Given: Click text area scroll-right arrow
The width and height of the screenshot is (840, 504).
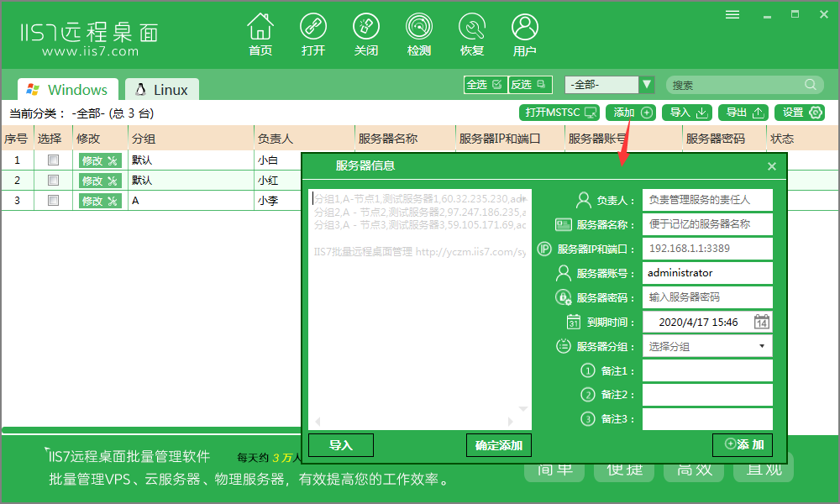Looking at the screenshot, I should coord(511,422).
